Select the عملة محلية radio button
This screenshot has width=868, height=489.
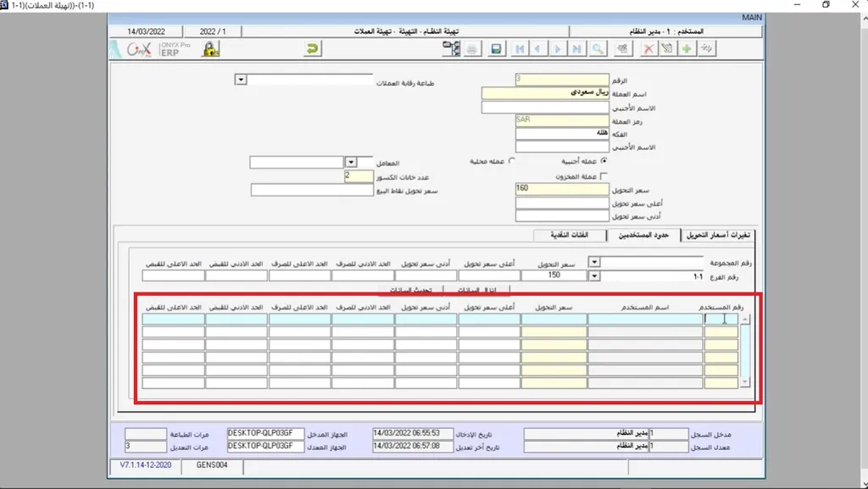(x=511, y=160)
